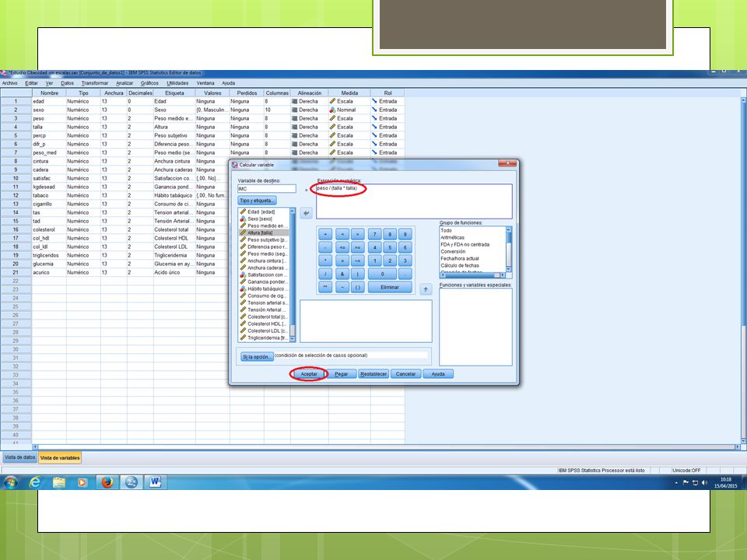The image size is (747, 560).
Task: Click the ampersand AND keypad button
Action: click(342, 275)
